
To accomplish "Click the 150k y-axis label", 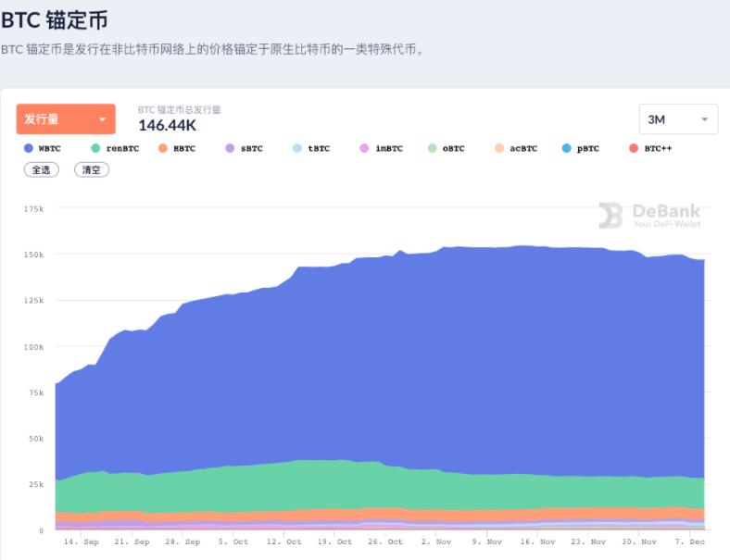I will point(33,255).
